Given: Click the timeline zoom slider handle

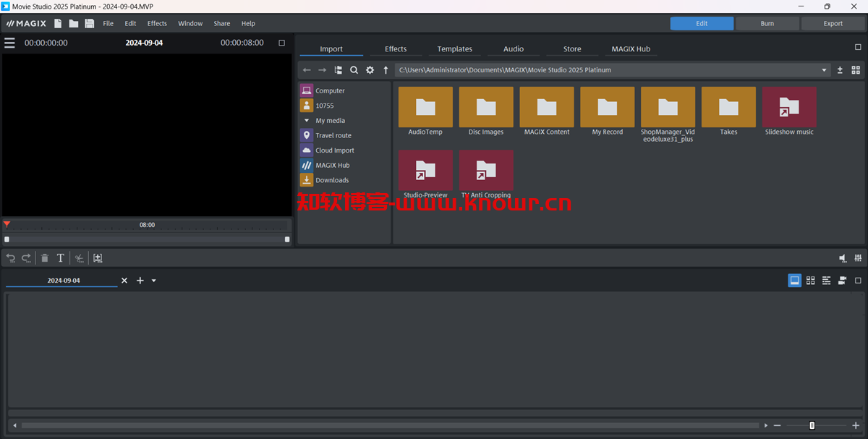Looking at the screenshot, I should coord(812,425).
